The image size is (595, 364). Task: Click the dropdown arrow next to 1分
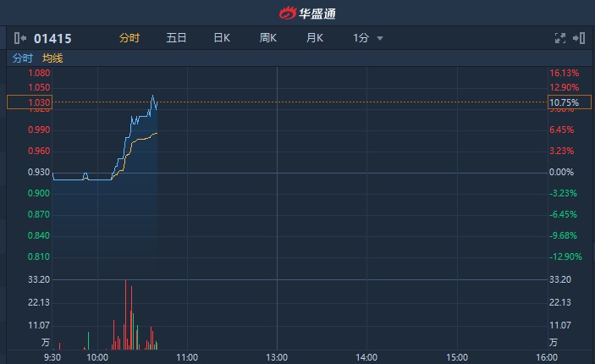point(380,39)
